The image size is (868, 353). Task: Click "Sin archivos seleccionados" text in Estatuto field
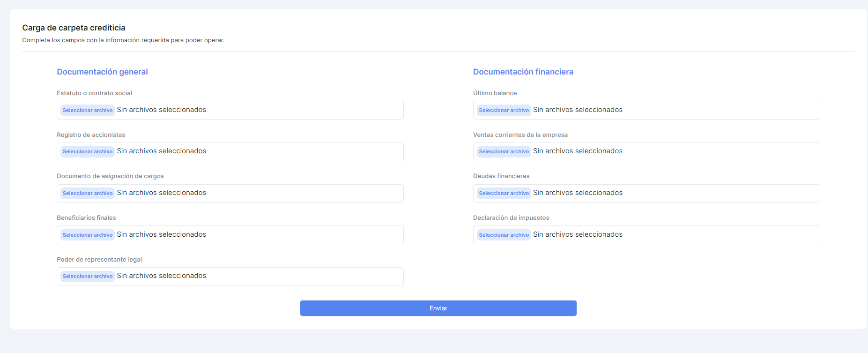162,110
